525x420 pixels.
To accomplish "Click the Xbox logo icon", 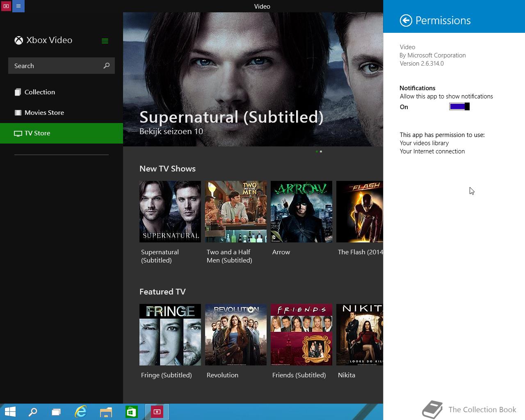I will [x=19, y=40].
